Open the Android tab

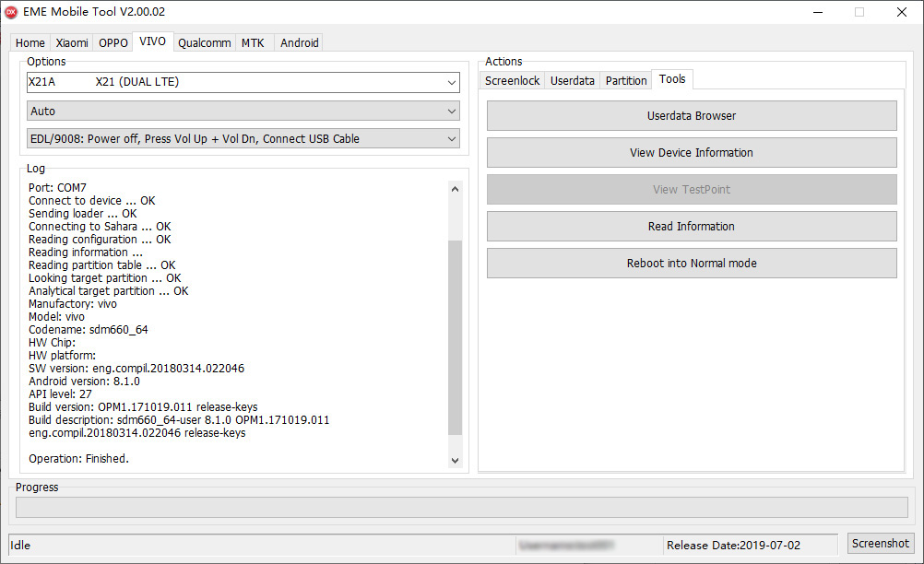[300, 42]
